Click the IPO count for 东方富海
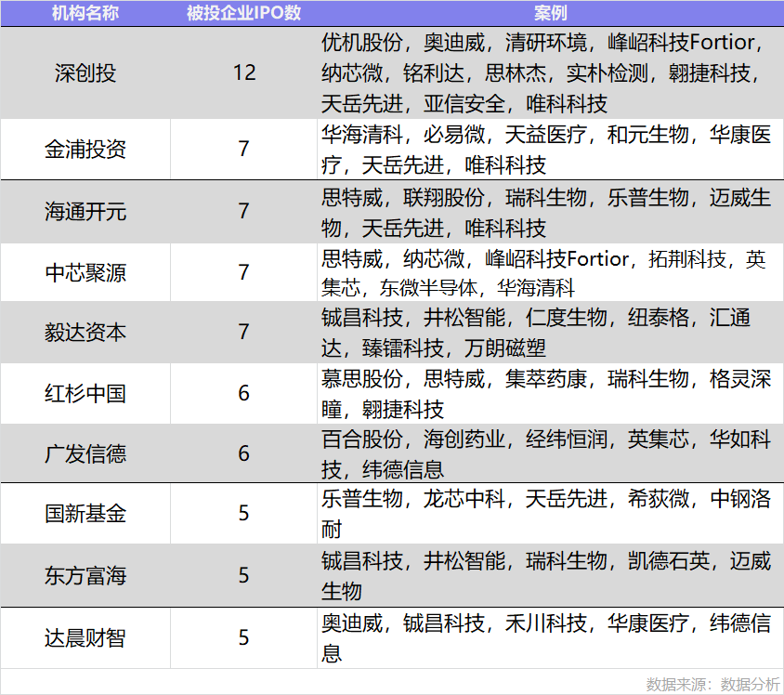The width and height of the screenshot is (784, 695). point(243,575)
